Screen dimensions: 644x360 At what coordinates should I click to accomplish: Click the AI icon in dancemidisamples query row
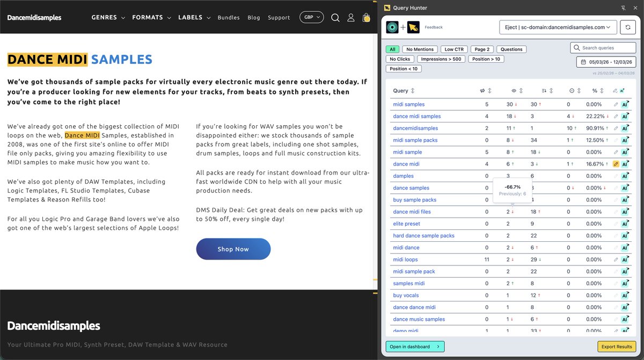coord(625,128)
